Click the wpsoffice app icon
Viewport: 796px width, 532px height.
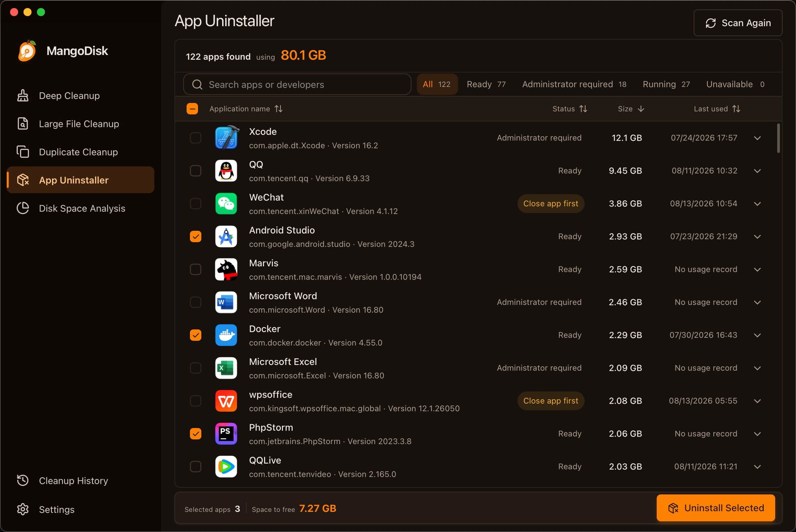coord(226,401)
